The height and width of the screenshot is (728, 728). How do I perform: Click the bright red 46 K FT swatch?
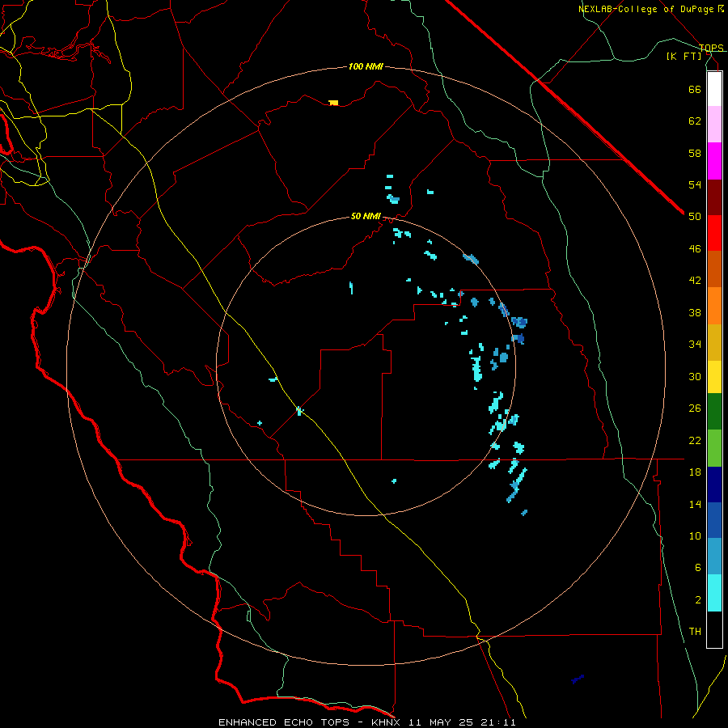(714, 233)
